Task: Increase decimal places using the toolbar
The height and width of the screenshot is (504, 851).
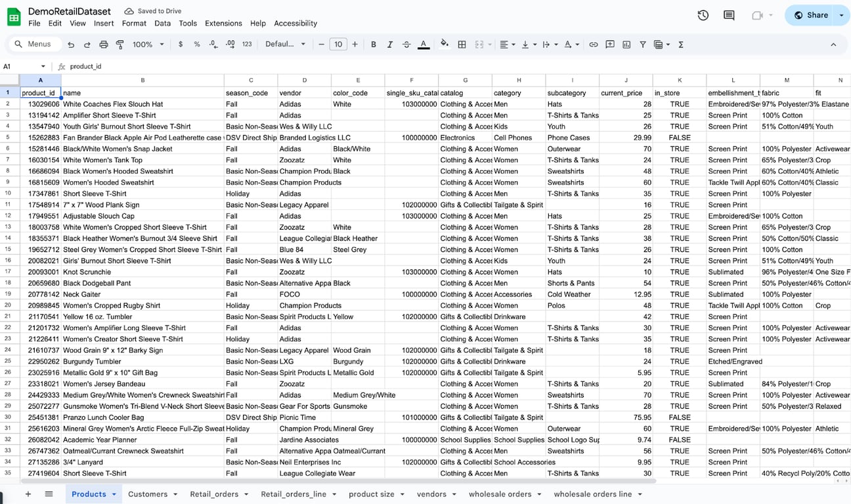Action: point(230,45)
